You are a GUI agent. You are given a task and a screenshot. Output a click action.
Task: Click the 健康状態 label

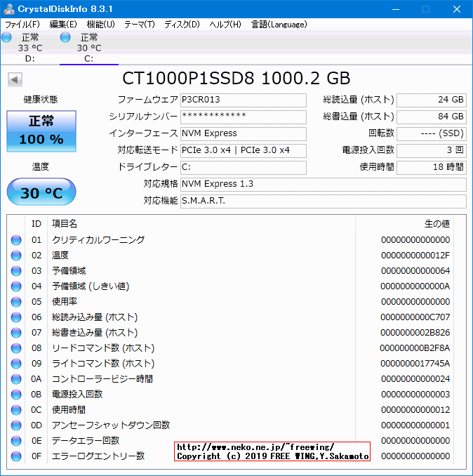point(41,100)
